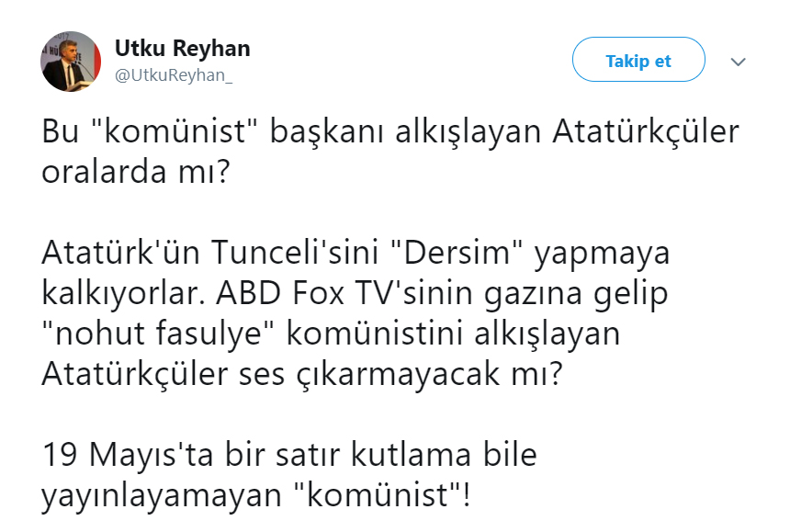Image resolution: width=790 pixels, height=532 pixels.
Task: Open the Utku Reyhan display name link
Action: [182, 48]
